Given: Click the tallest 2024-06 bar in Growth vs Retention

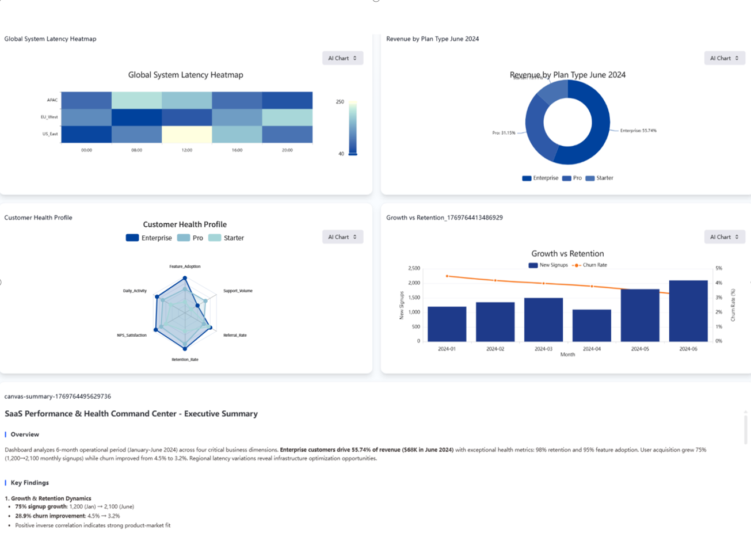Looking at the screenshot, I should [x=688, y=311].
